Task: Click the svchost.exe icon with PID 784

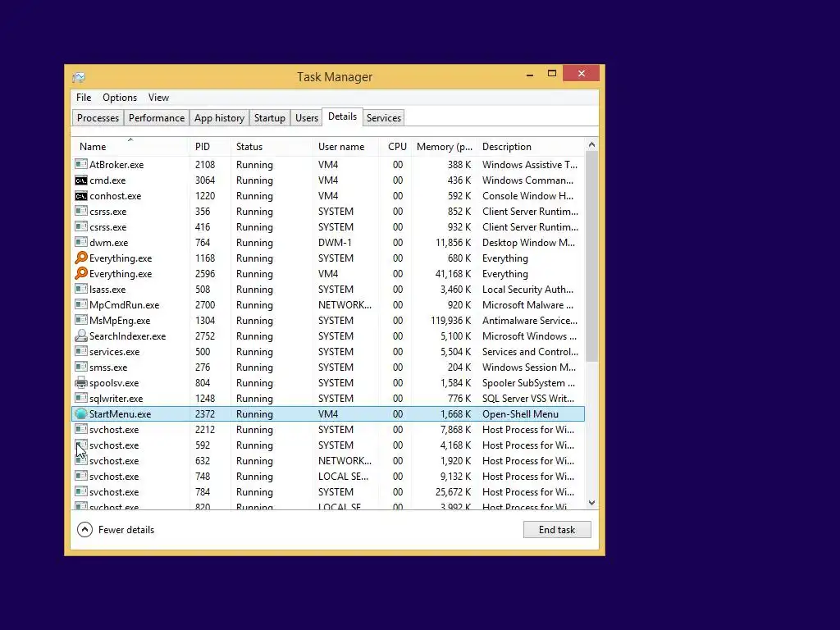Action: click(x=81, y=491)
